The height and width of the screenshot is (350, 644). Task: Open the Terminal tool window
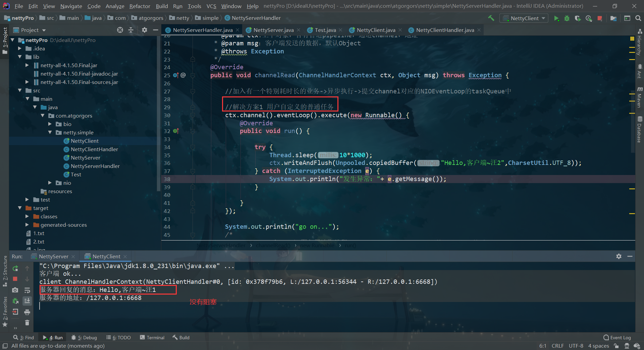point(152,338)
